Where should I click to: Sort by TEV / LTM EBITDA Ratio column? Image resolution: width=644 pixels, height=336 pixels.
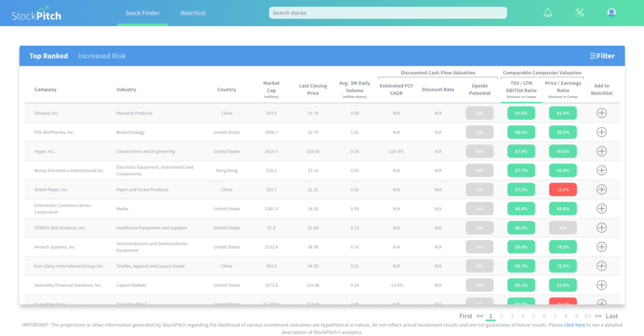[521, 89]
